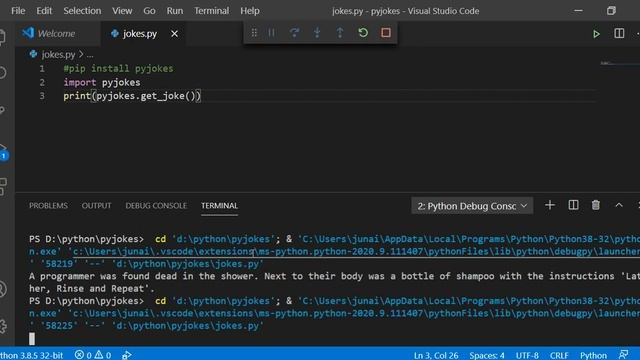The width and height of the screenshot is (640, 360).
Task: Open the Terminal menu
Action: [x=211, y=11]
